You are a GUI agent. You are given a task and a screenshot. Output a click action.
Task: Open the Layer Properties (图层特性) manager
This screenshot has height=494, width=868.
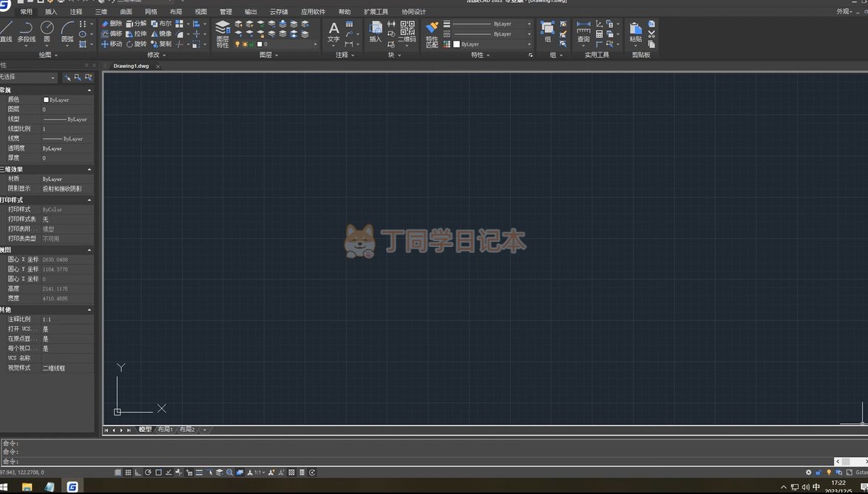point(223,34)
